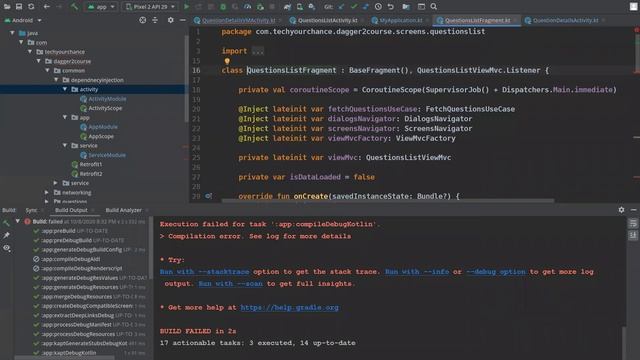Open ActivityModule in the project tree
The height and width of the screenshot is (360, 640).
pos(107,98)
